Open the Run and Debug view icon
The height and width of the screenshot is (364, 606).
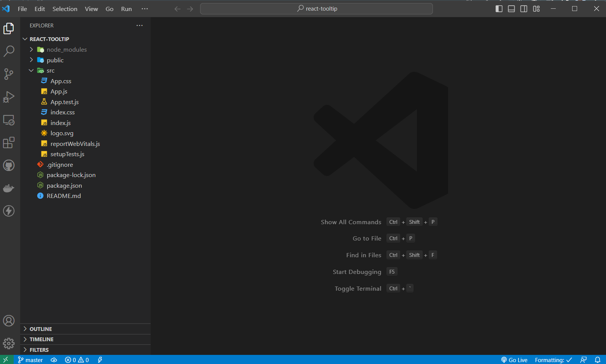[x=9, y=97]
